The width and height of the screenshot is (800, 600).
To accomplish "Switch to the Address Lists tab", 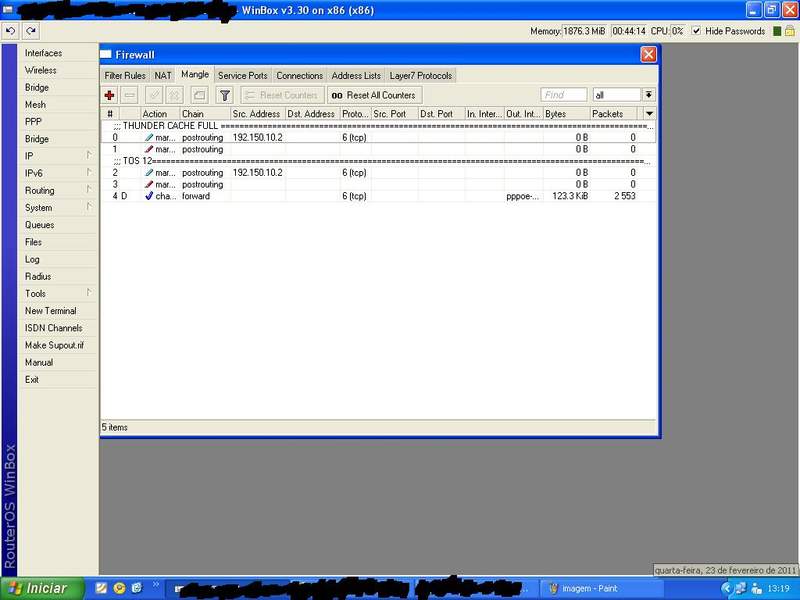I will [356, 76].
